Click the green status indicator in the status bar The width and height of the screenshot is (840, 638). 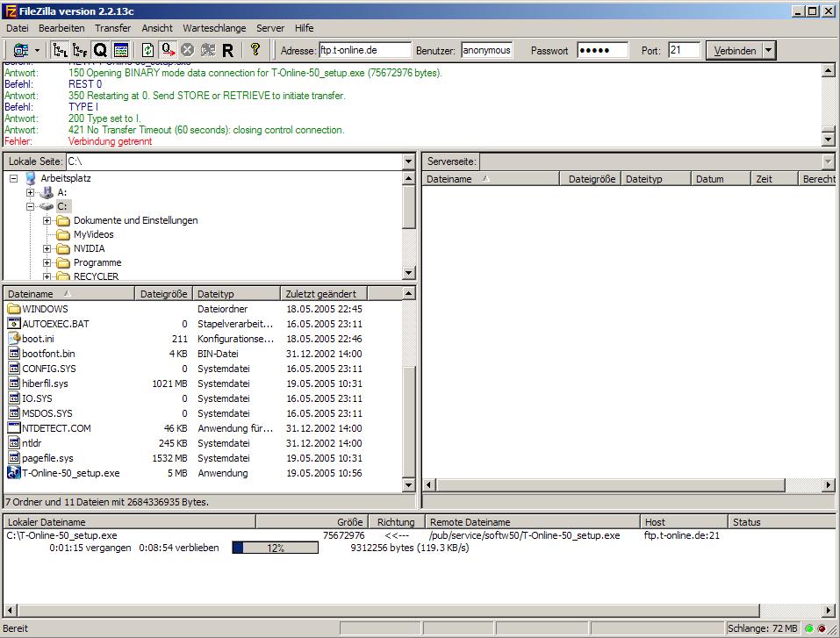point(809,628)
